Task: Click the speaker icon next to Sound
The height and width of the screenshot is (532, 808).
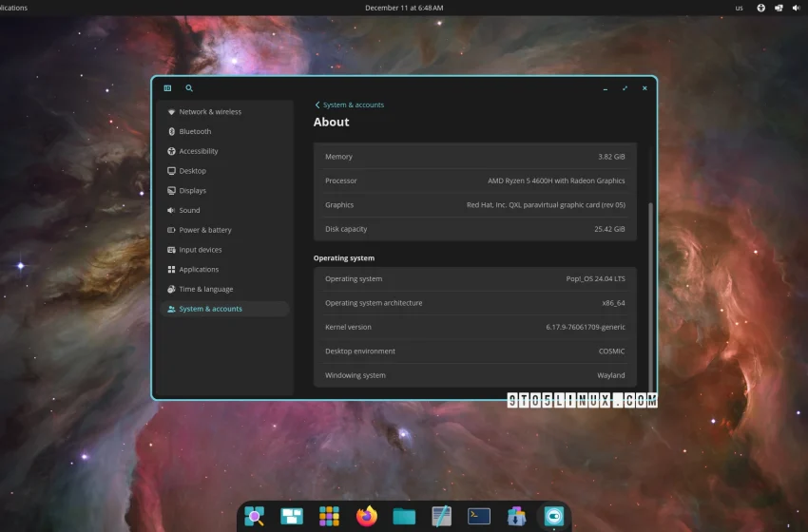Action: coord(171,210)
